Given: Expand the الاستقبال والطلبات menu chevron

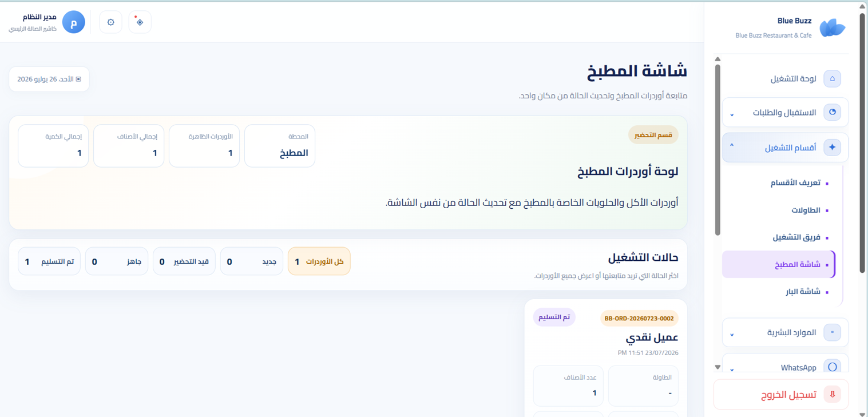Looking at the screenshot, I should tap(732, 114).
